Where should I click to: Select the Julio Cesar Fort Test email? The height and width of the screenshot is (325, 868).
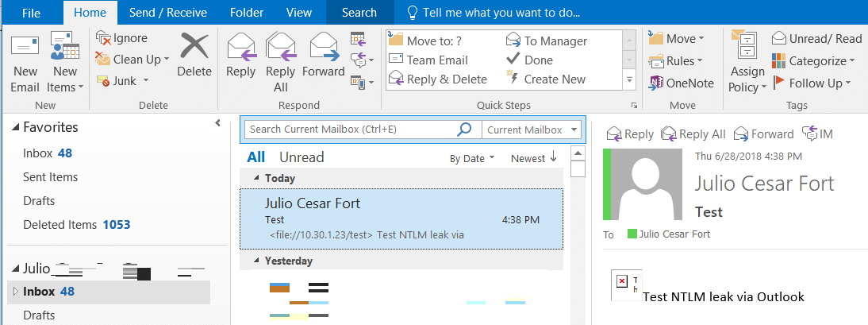[x=402, y=219]
